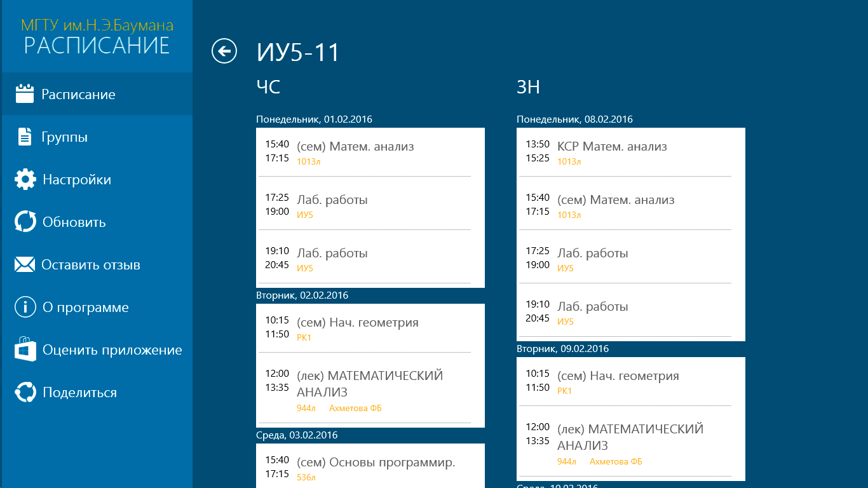Viewport: 868px width, 488px height.
Task: Click the ИУ5-11 group title
Action: click(299, 52)
